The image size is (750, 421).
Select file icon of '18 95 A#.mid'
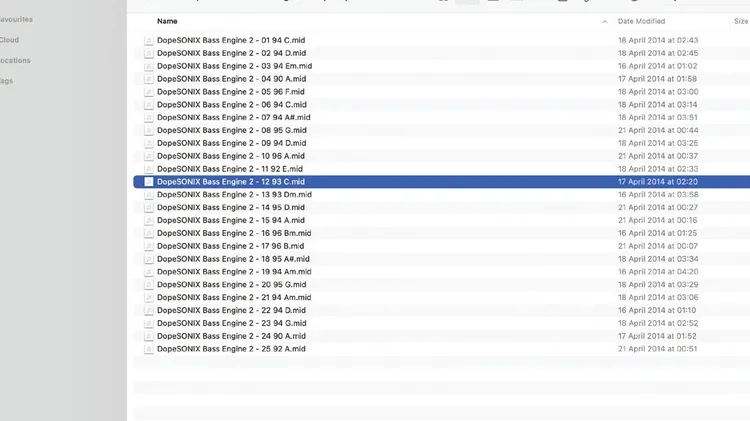pos(149,259)
